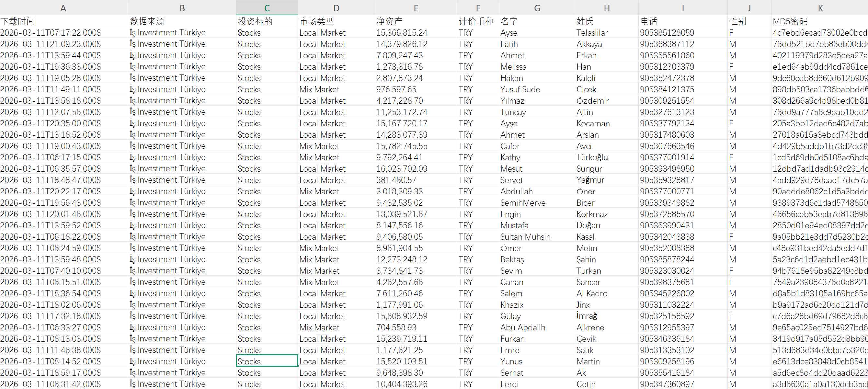Screen dimensions: 868x389
Task: Select surname cell Kaleli
Action: pyautogui.click(x=607, y=78)
